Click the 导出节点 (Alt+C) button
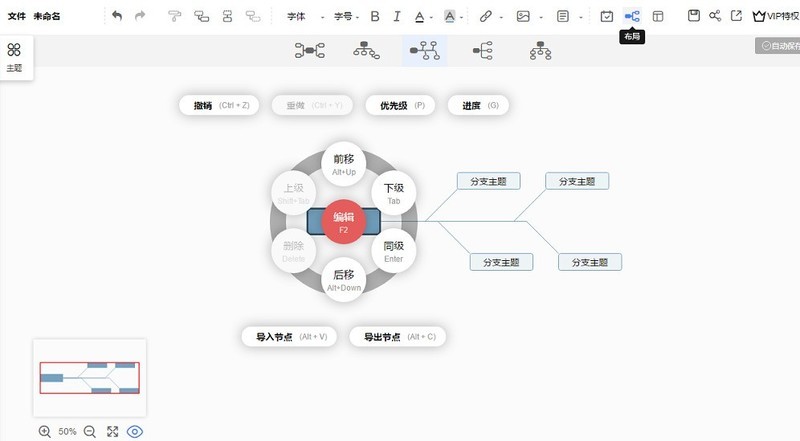The image size is (800, 441). (x=397, y=337)
